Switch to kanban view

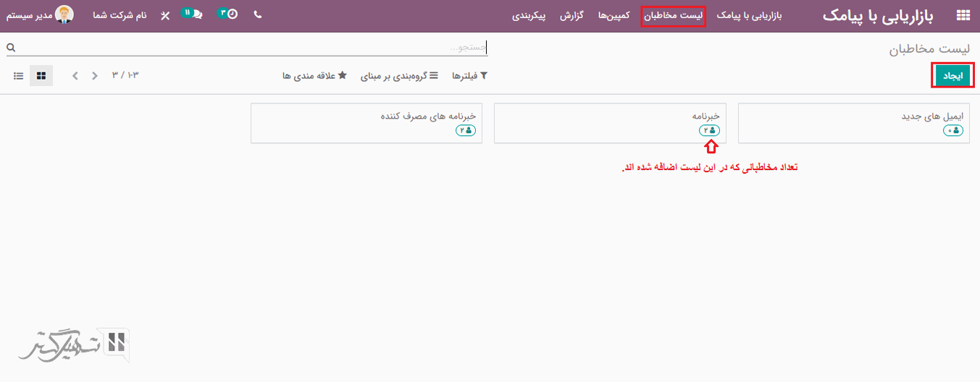pos(41,75)
